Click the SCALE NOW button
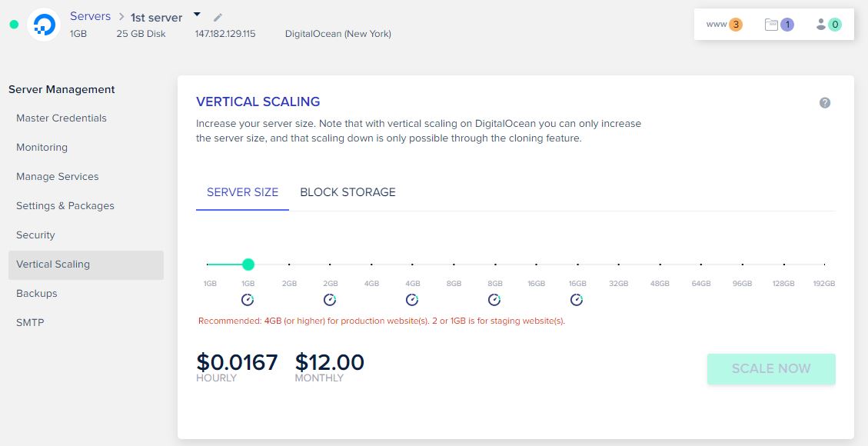This screenshot has height=446, width=868. click(770, 369)
